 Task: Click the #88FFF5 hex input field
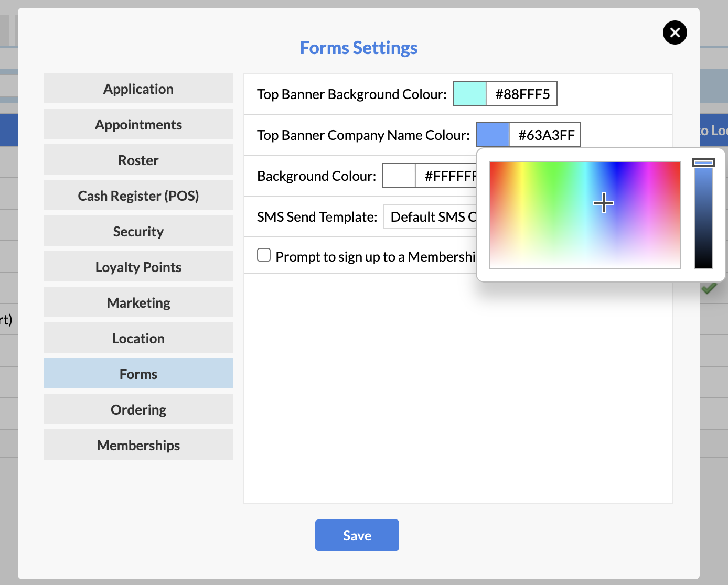coord(522,94)
